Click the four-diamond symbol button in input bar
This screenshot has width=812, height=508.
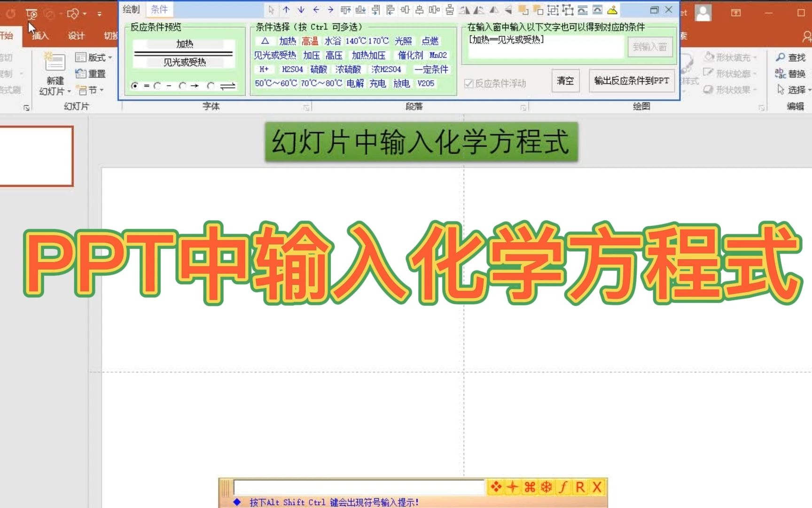(496, 487)
